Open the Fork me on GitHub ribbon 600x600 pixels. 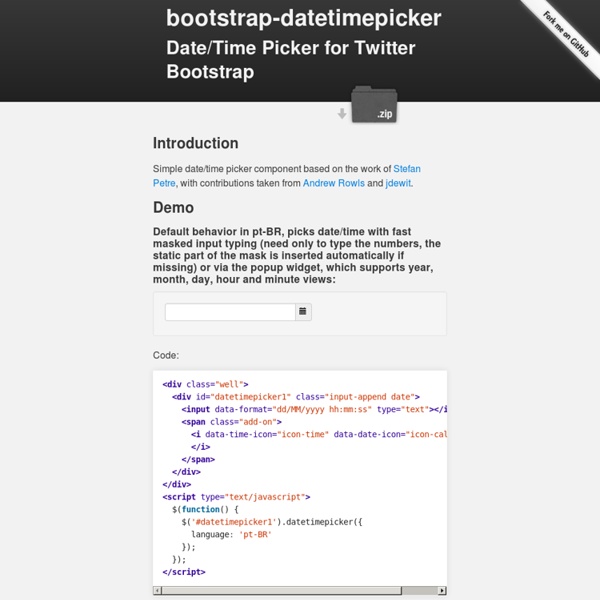(566, 34)
